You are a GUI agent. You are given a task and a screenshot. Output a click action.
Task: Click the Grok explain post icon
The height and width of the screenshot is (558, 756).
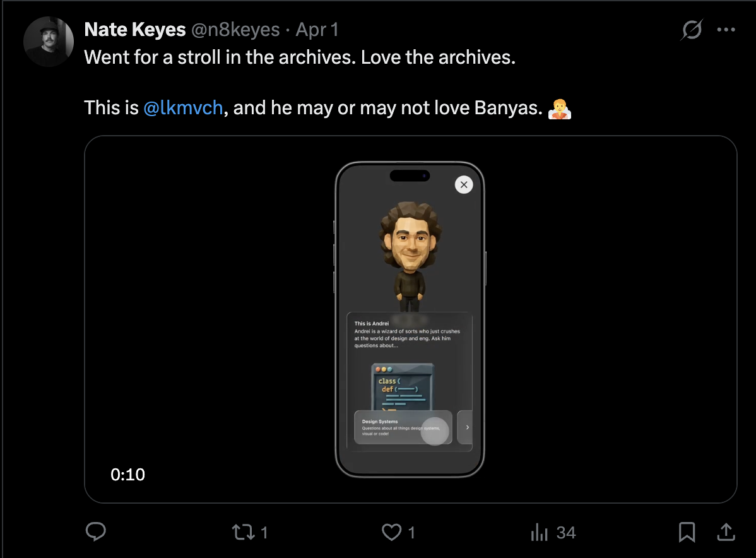(x=692, y=30)
